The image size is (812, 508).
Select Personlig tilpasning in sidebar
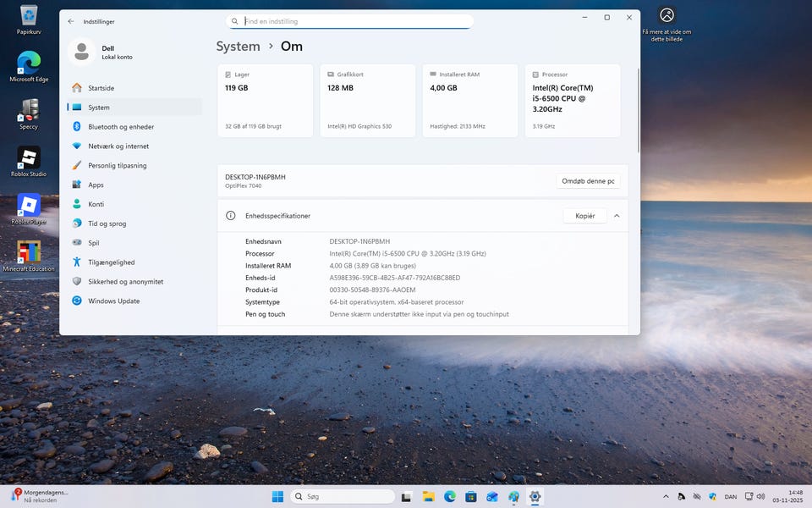point(117,166)
